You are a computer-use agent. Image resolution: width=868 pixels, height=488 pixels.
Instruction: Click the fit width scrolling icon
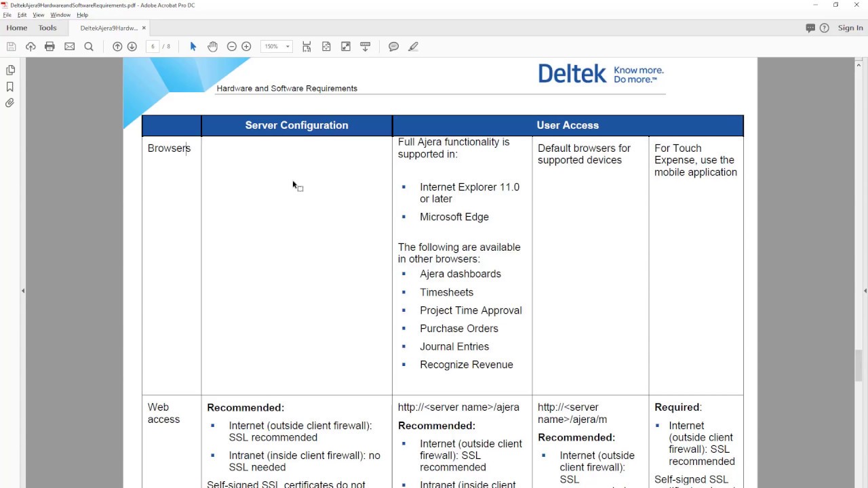[x=307, y=47]
